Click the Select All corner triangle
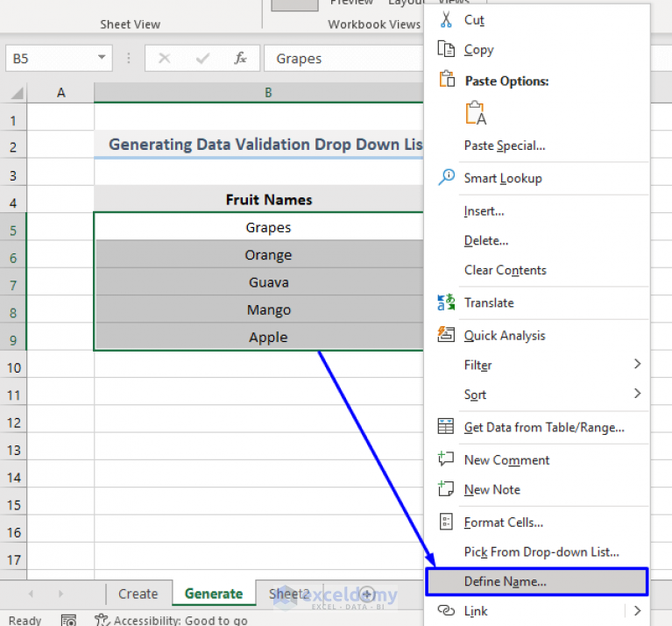 click(x=17, y=93)
